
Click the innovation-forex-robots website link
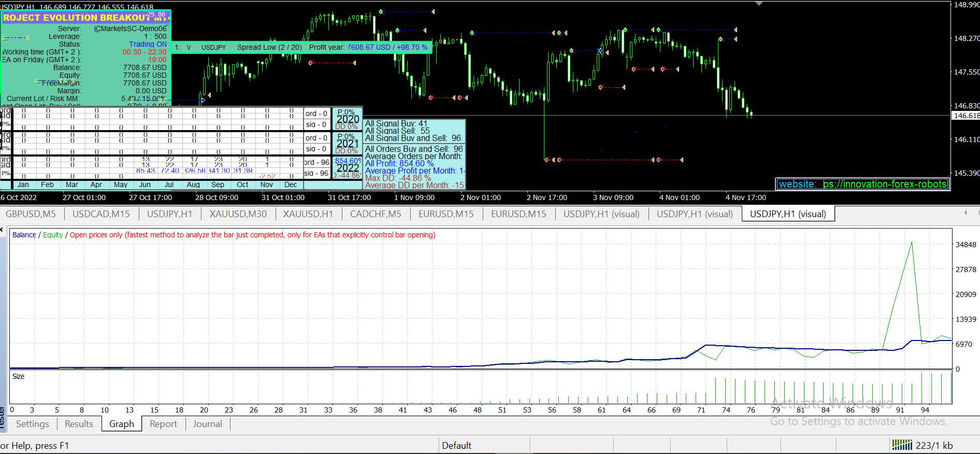885,184
